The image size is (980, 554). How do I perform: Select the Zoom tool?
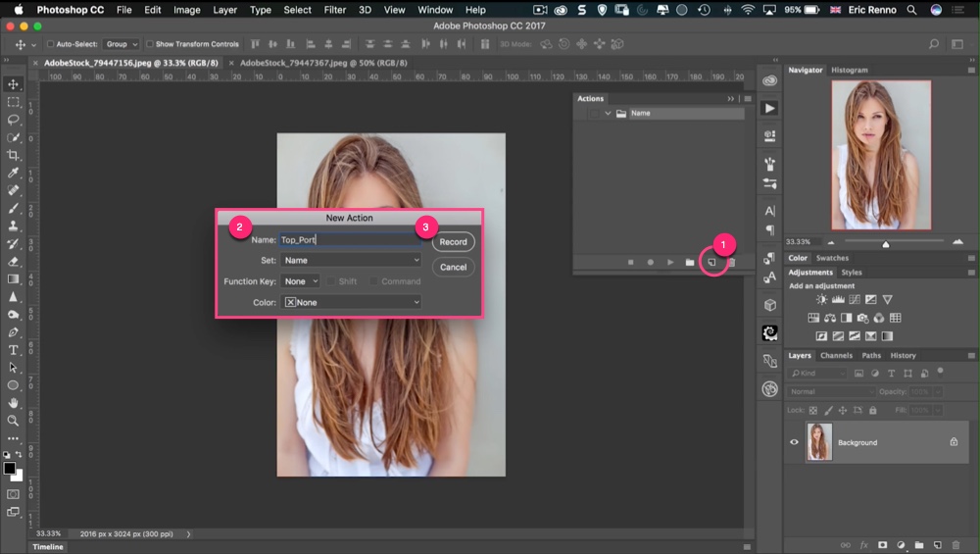pos(14,421)
